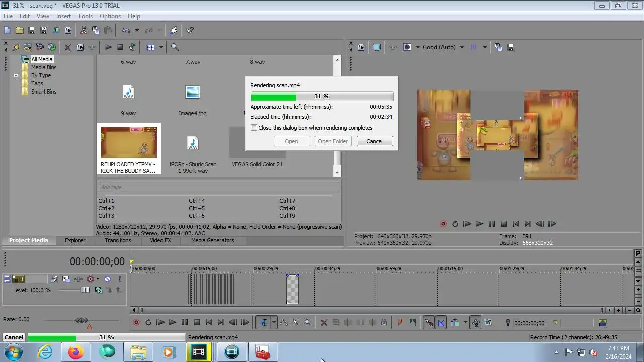Click the Firefox icon in taskbar
The width and height of the screenshot is (644, 362).
pyautogui.click(x=76, y=352)
